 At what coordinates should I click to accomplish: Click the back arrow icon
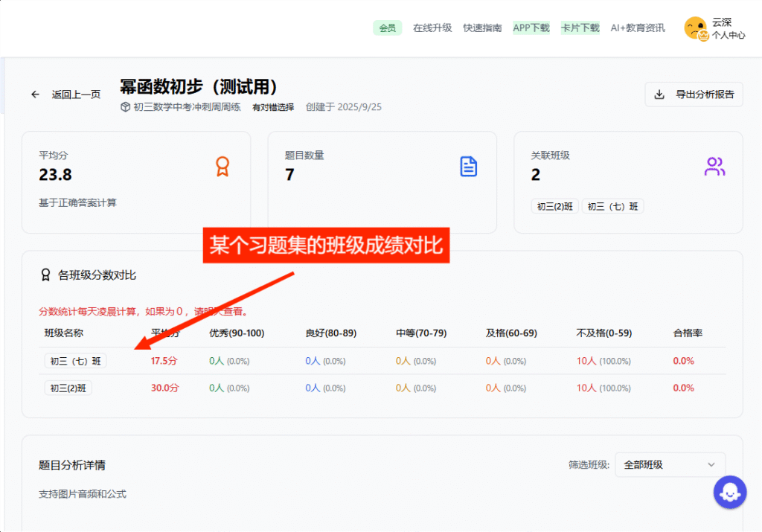35,94
